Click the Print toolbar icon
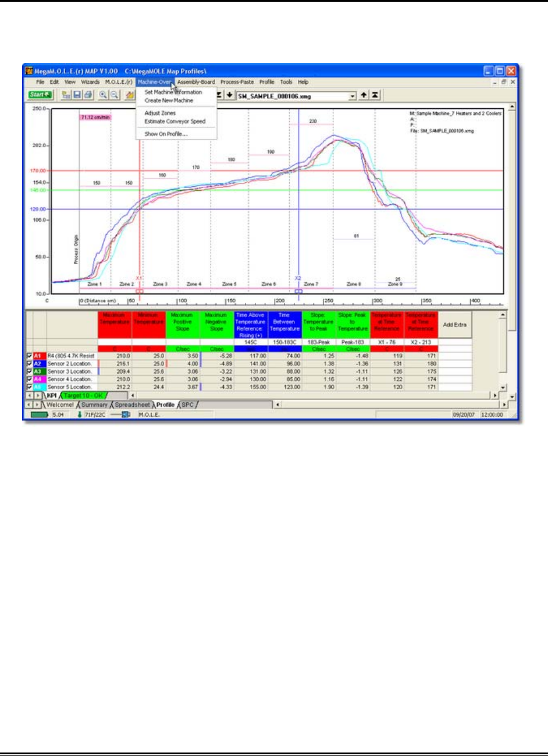Image resolution: width=548 pixels, height=756 pixels. (87, 95)
